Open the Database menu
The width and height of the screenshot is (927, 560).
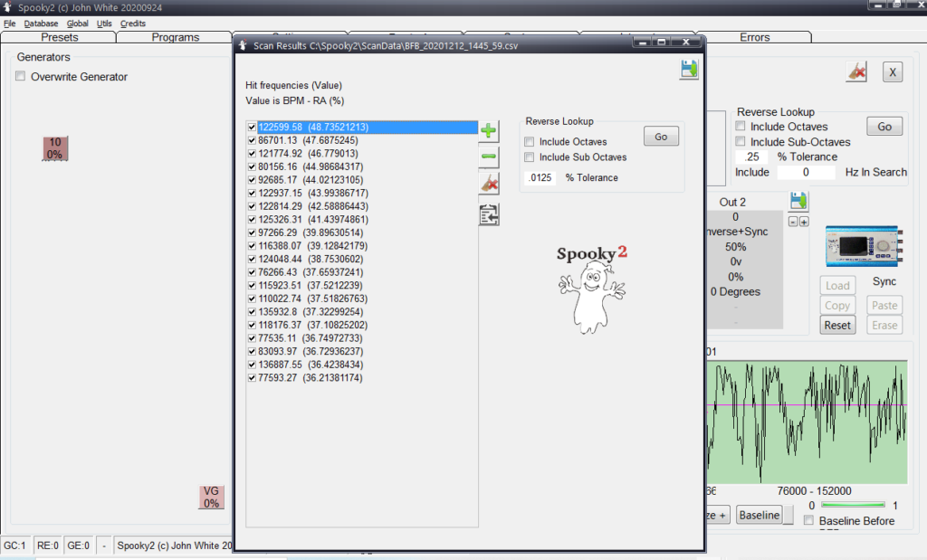(x=41, y=24)
